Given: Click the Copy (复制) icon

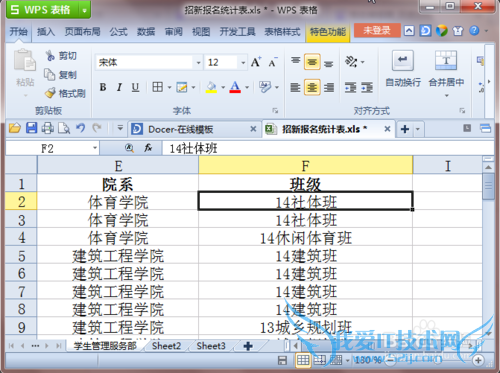Looking at the screenshot, I should point(50,74).
